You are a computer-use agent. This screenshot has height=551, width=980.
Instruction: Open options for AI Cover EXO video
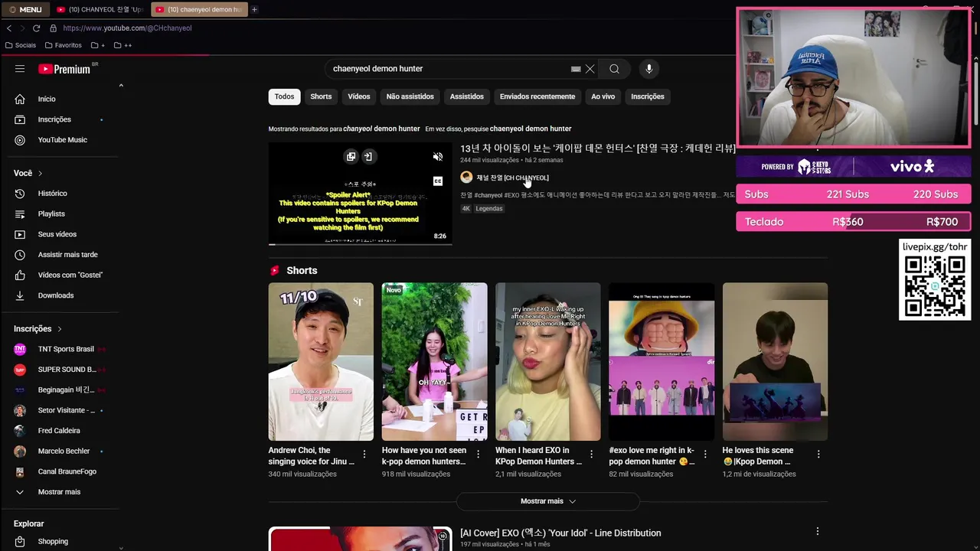(817, 532)
